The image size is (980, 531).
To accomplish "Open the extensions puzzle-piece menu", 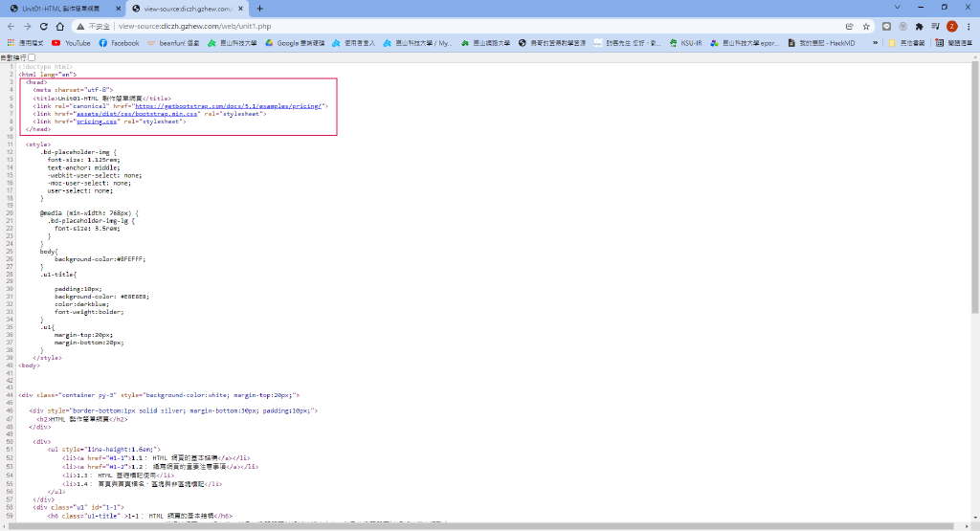I will click(919, 27).
